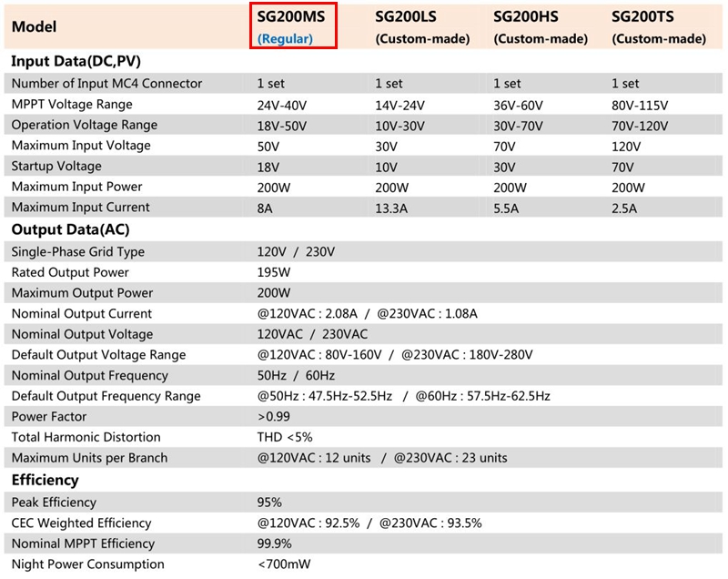Select the '92.5% / 93.5%' CEC efficiency value
Screen dimensions: 728x579
click(369, 523)
